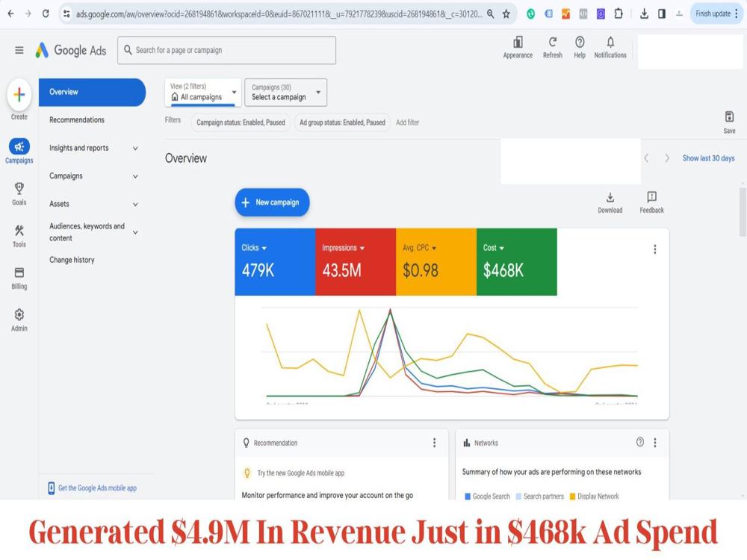Expand Audiences, keywords and content section
The image size is (747, 560).
135,232
